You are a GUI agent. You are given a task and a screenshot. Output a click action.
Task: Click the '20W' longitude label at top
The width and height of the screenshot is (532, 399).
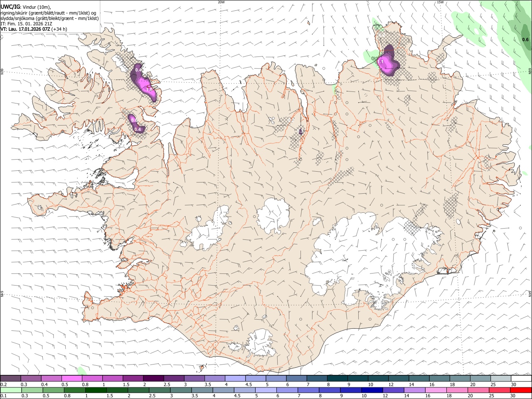(221, 2)
